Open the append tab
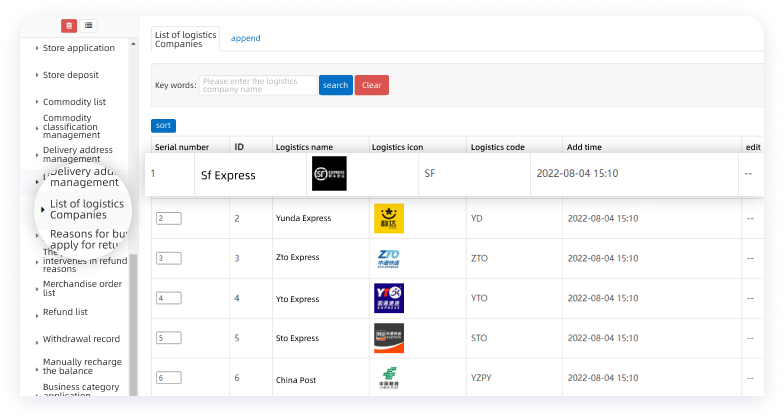This screenshot has height=420, width=784. [246, 38]
